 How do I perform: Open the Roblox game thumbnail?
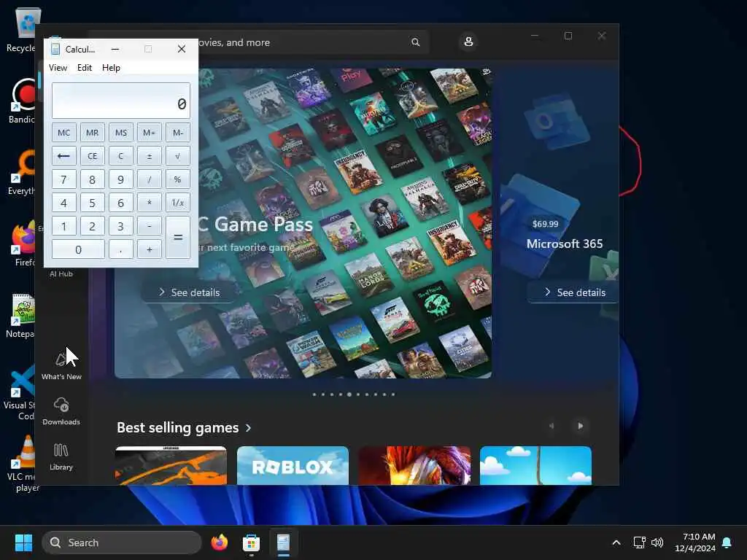point(293,465)
